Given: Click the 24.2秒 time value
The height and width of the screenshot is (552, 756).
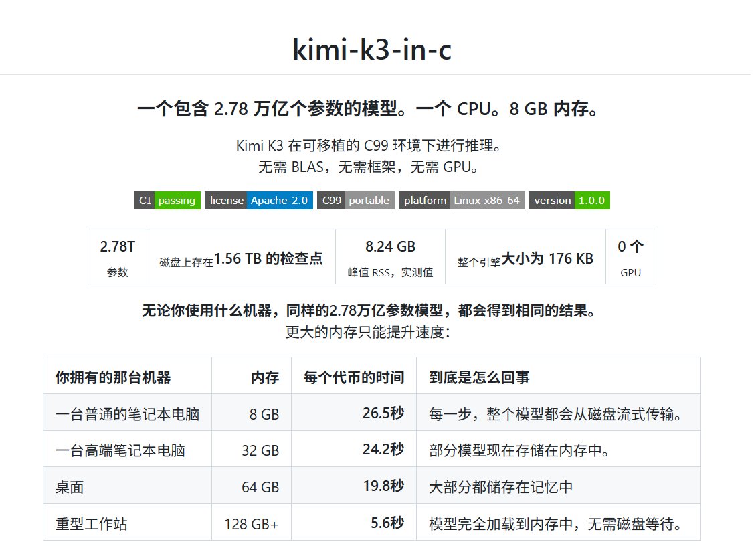Looking at the screenshot, I should pos(383,450).
